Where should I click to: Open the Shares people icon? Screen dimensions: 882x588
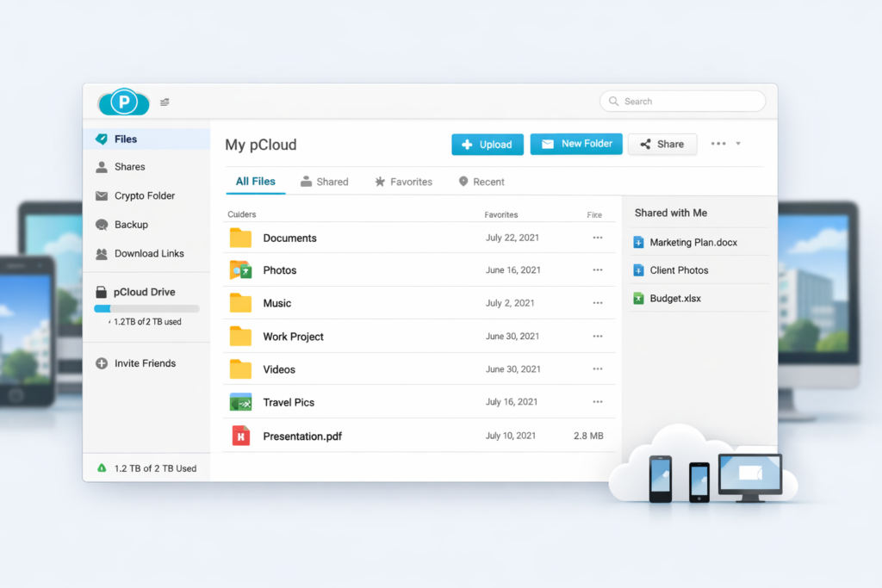point(101,166)
